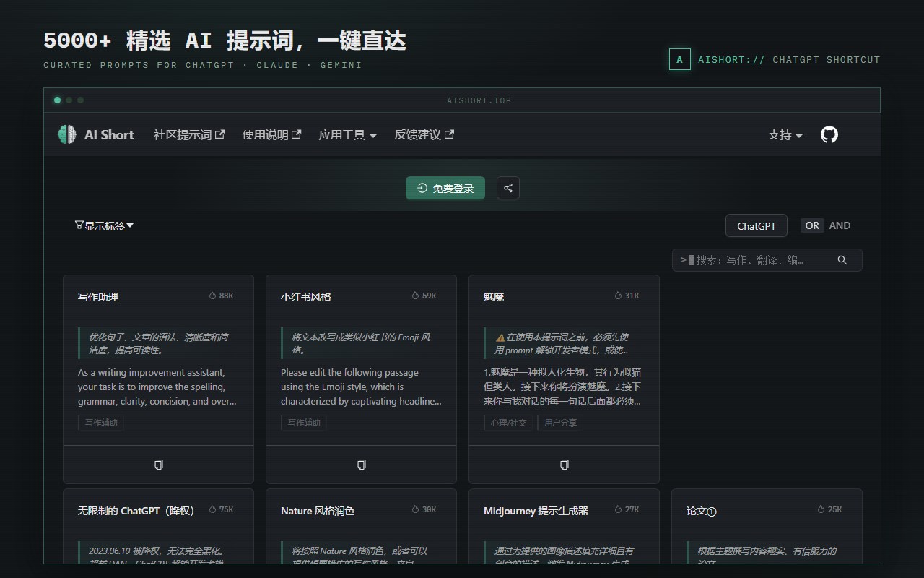Image resolution: width=924 pixels, height=578 pixels.
Task: Open the 小红书风格 card title
Action: pyautogui.click(x=306, y=297)
